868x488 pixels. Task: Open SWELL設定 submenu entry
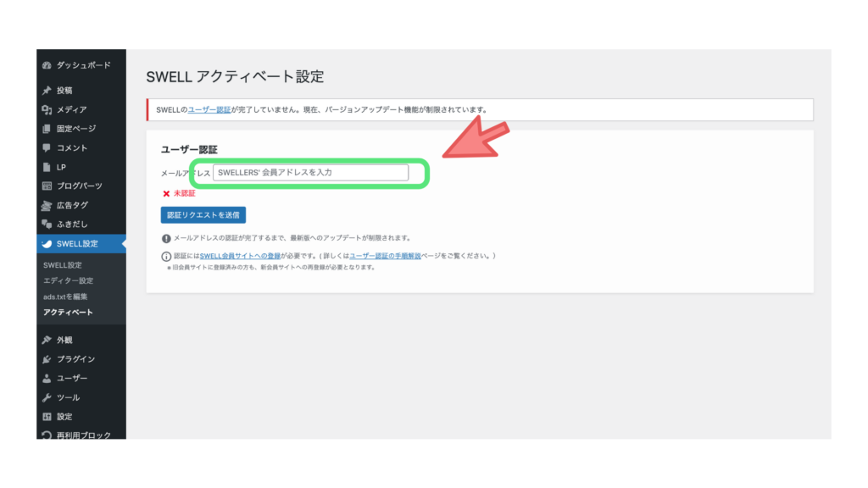[x=63, y=265]
